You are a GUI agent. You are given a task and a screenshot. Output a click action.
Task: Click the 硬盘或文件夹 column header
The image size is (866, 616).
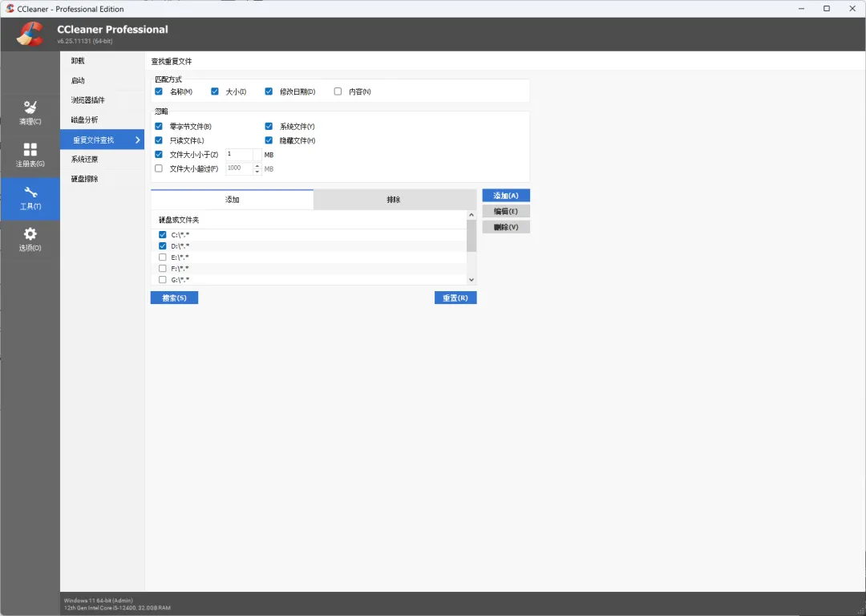point(309,220)
